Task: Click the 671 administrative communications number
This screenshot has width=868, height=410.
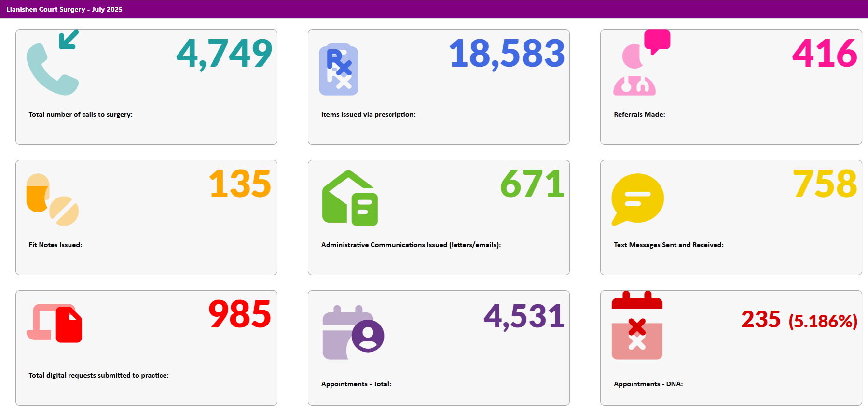Action: (532, 184)
